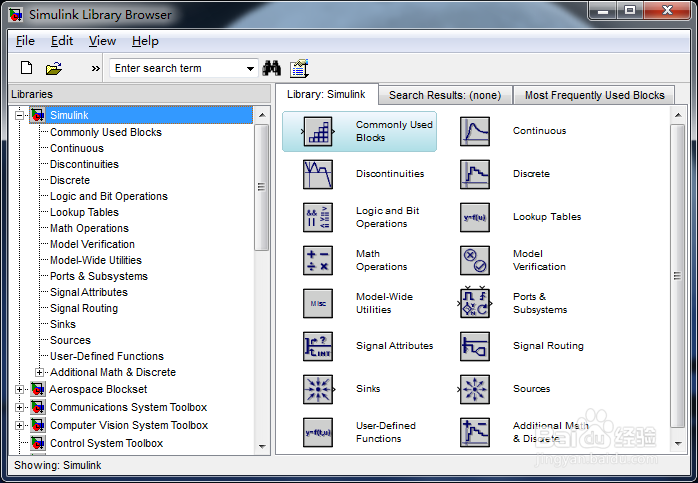Select Commonly Used Blocks in tree

point(106,132)
